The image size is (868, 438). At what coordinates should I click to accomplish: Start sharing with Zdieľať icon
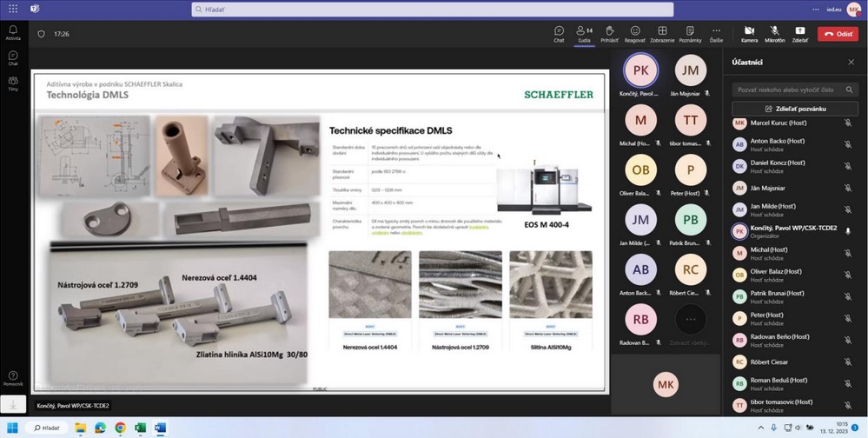(x=799, y=33)
